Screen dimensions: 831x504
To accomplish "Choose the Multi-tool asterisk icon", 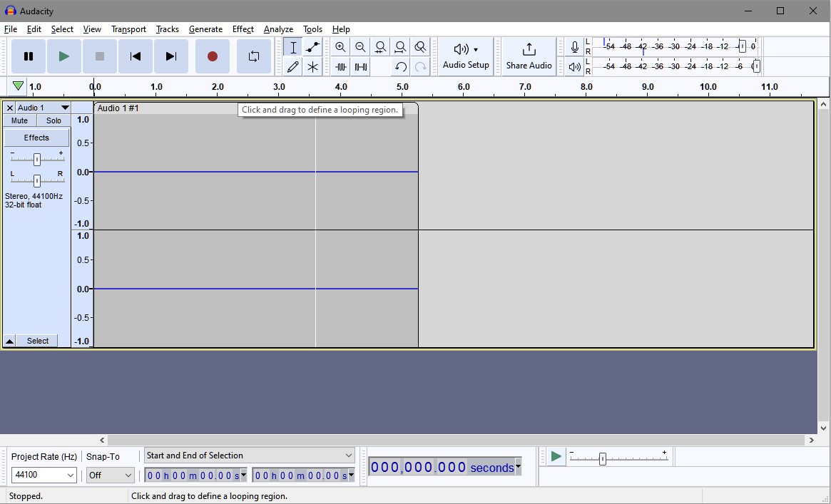I will [312, 67].
